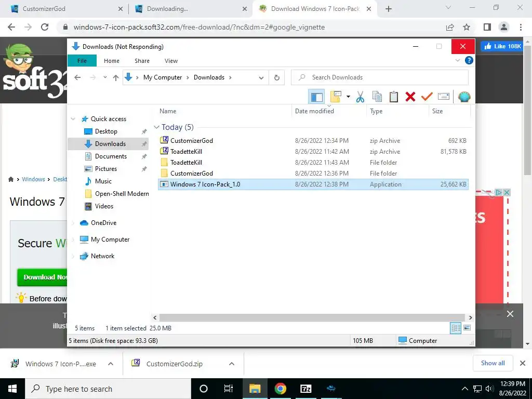The width and height of the screenshot is (532, 399).
Task: Open the Home ribbon tab
Action: coord(112,61)
